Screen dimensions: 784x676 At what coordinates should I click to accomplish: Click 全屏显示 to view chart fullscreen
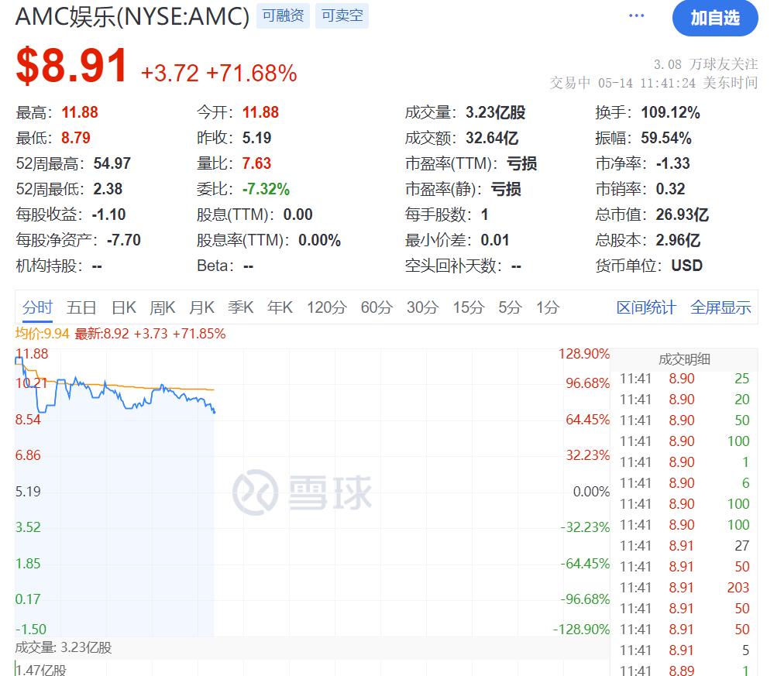(x=720, y=307)
